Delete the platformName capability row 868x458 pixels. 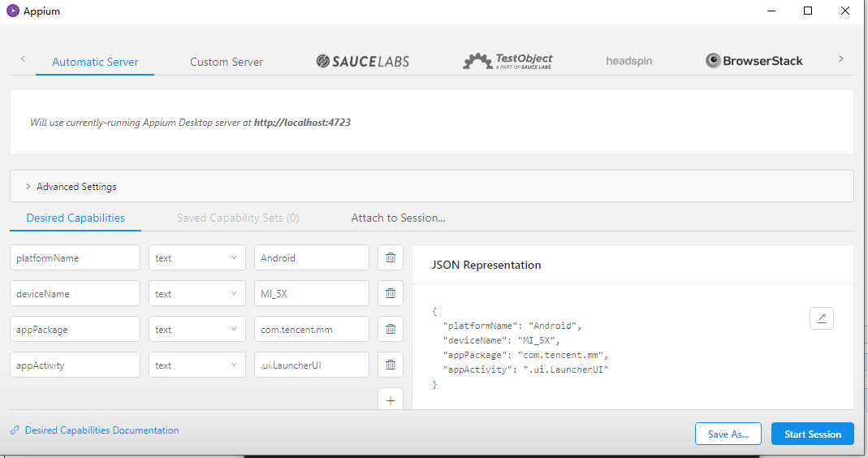click(x=391, y=257)
